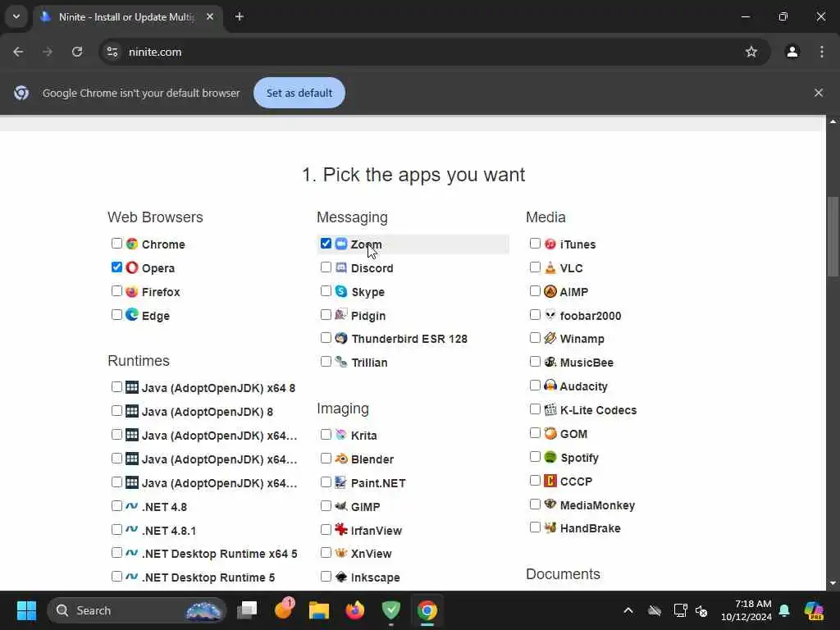This screenshot has width=840, height=630.
Task: Click the foobar2000 alien icon
Action: 550,314
